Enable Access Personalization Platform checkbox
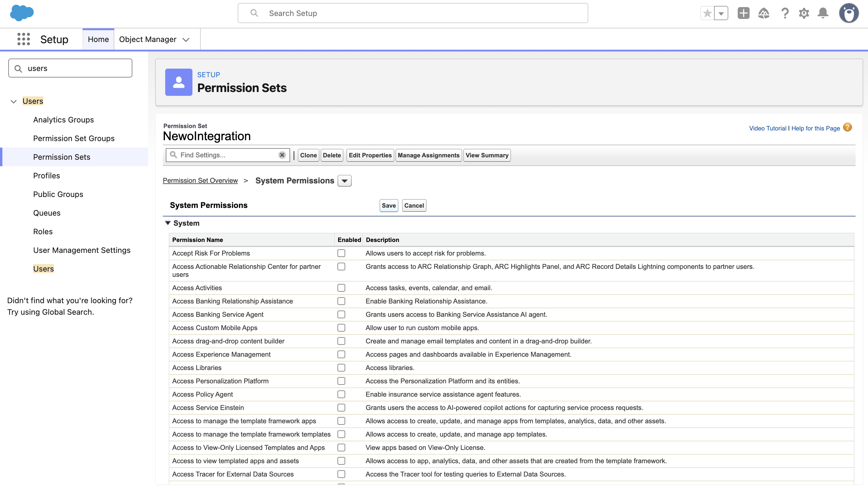868x491 pixels. pos(341,381)
